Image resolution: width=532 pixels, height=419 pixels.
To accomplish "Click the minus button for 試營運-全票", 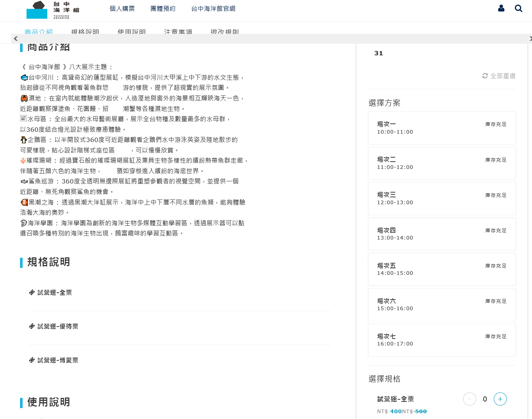I will coord(469,399).
